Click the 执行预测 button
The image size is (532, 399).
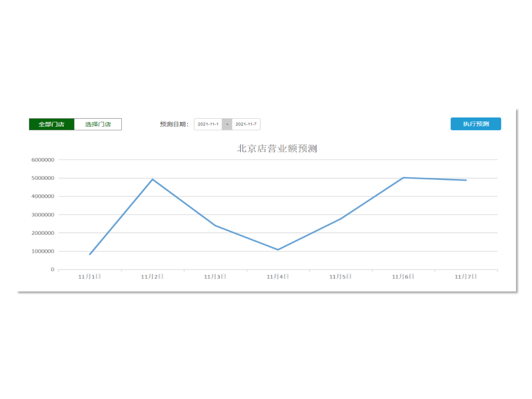(475, 124)
